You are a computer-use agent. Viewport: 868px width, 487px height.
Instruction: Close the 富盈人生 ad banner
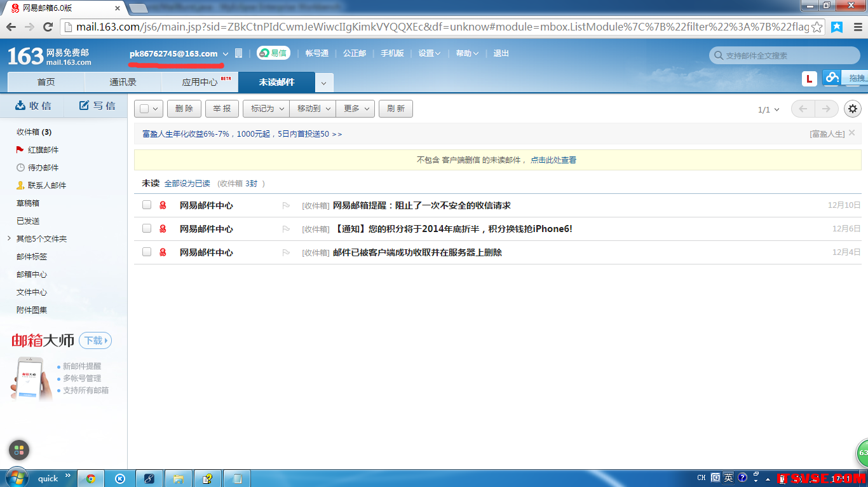(851, 133)
